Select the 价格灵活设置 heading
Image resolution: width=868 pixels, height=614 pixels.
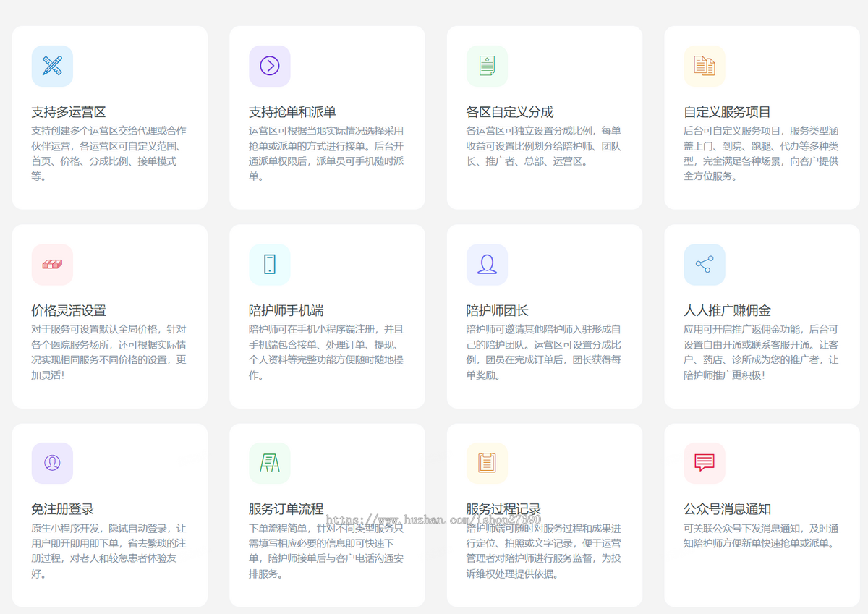(69, 311)
